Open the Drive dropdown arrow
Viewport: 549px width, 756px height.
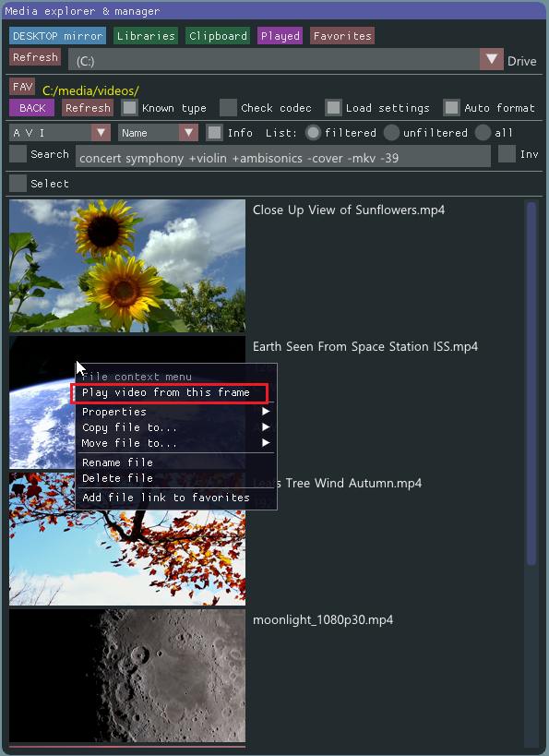tap(491, 60)
